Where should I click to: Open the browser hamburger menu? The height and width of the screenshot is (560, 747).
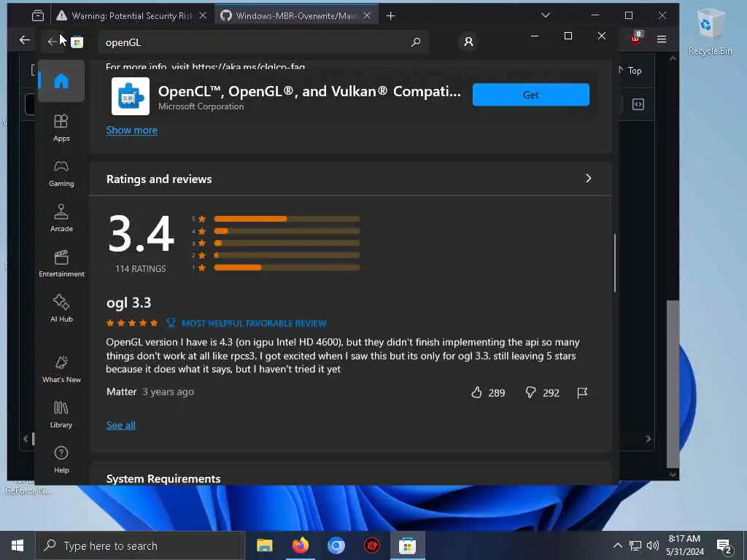click(662, 39)
